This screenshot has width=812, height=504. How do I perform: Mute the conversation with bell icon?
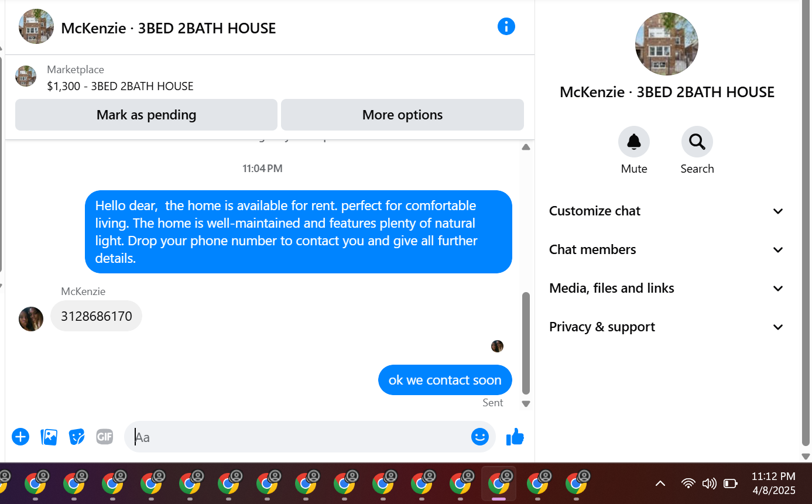tap(634, 142)
